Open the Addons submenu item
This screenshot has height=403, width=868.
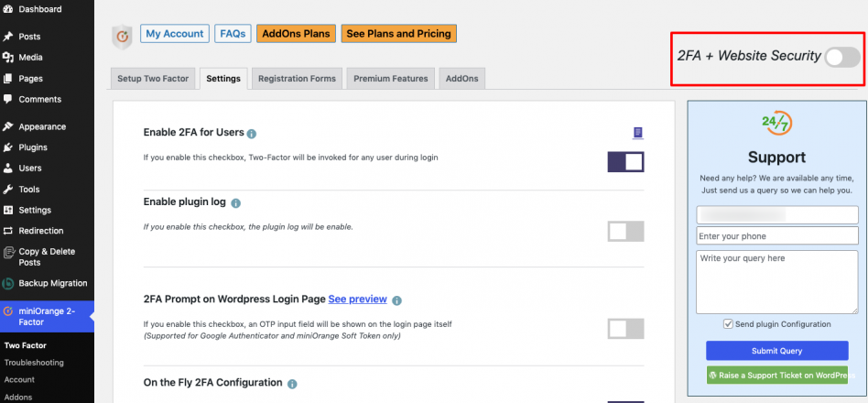[18, 397]
